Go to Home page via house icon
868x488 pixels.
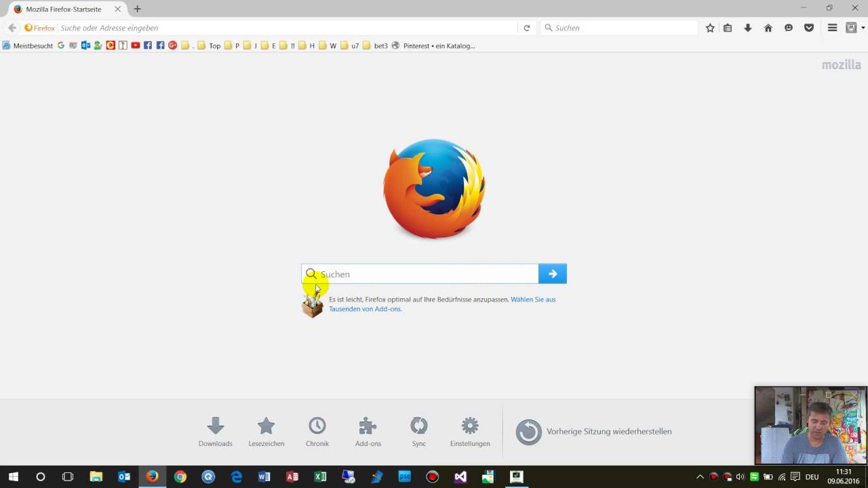pos(768,28)
